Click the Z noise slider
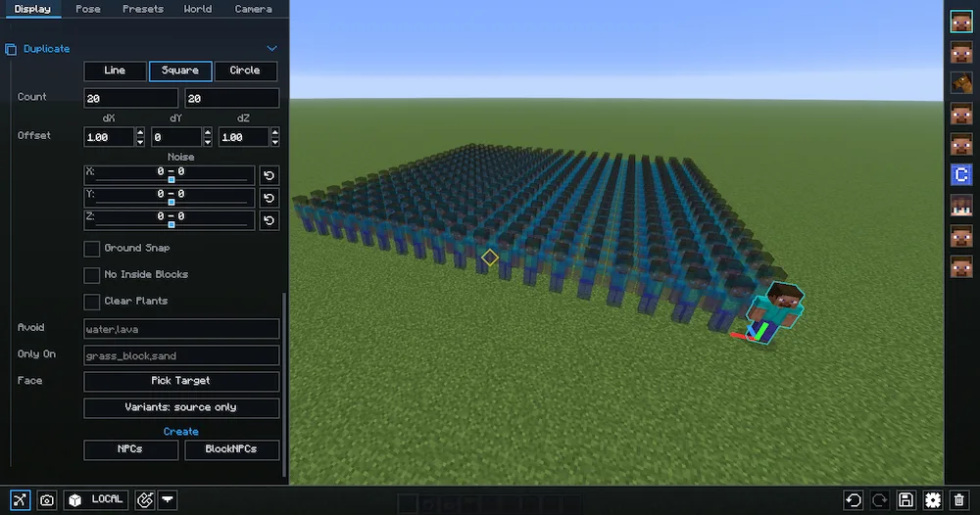The image size is (980, 515). click(170, 220)
